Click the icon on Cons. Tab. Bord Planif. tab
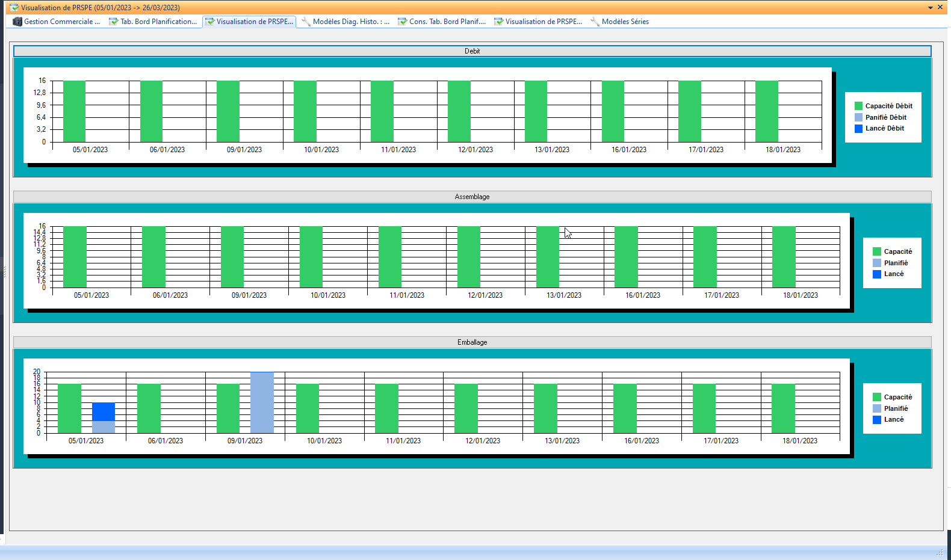The image size is (951, 560). pyautogui.click(x=402, y=22)
